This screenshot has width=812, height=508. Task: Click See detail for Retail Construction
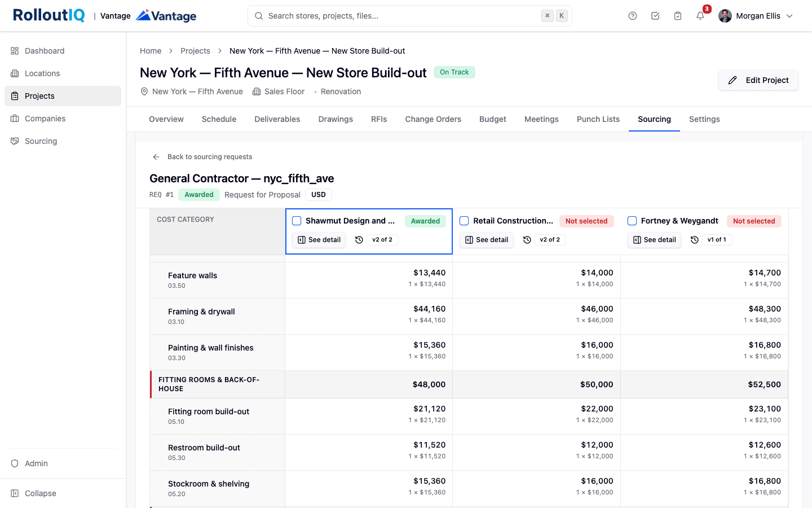click(x=487, y=240)
